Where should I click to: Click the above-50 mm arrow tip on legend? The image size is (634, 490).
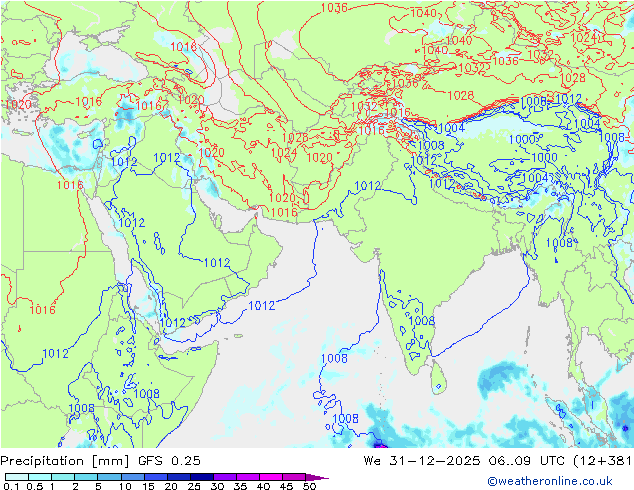[317, 478]
